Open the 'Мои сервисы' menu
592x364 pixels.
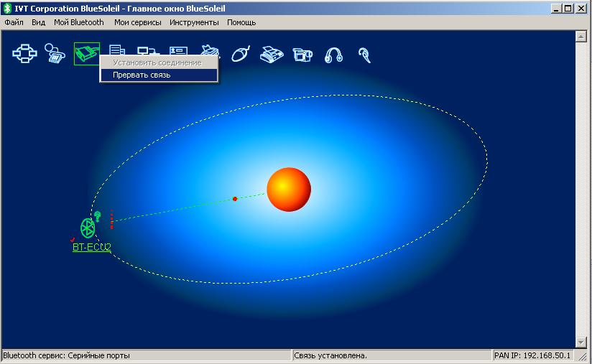pyautogui.click(x=137, y=22)
